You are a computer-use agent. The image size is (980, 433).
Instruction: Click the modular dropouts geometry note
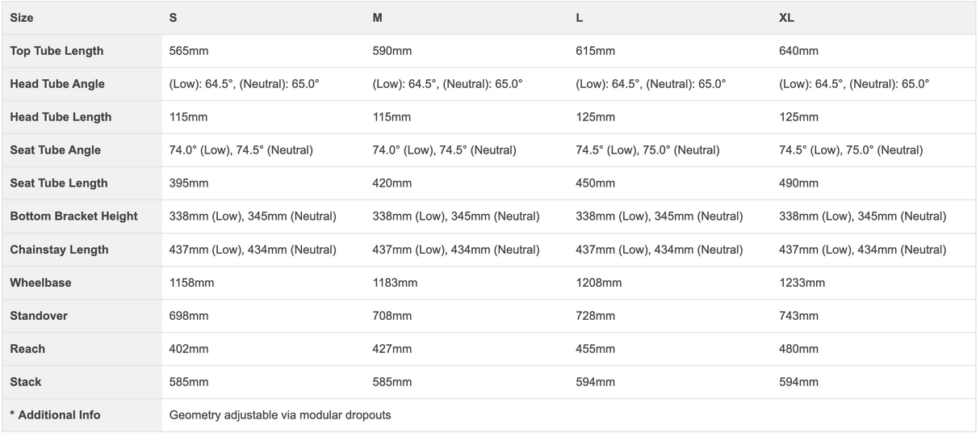(280, 415)
